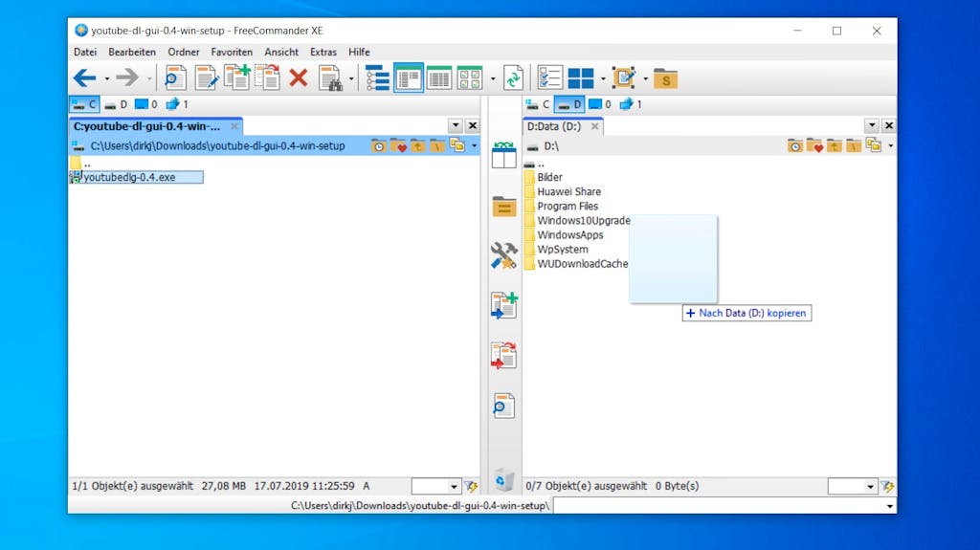Viewport: 980px width, 550px height.
Task: Select desktop drive 0 in left drive bar
Action: (146, 104)
